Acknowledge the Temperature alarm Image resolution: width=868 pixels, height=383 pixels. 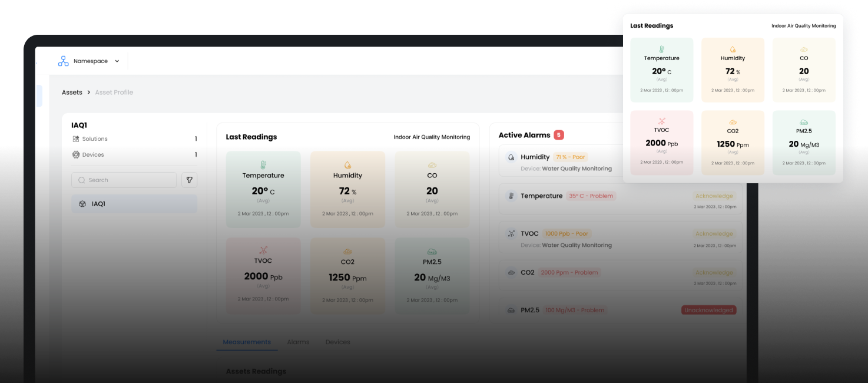pos(714,196)
